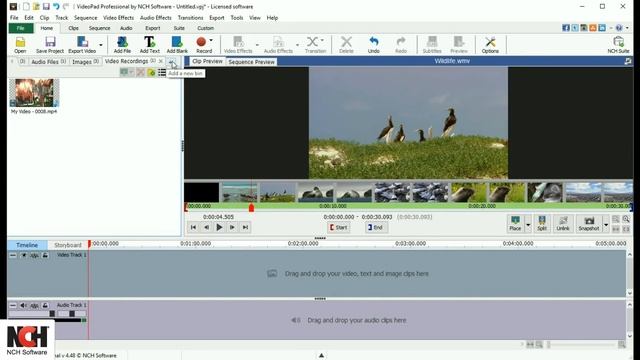Viewport: 640px width, 360px height.
Task: Open the dropdown arrow next to Export Video
Action: click(x=101, y=45)
